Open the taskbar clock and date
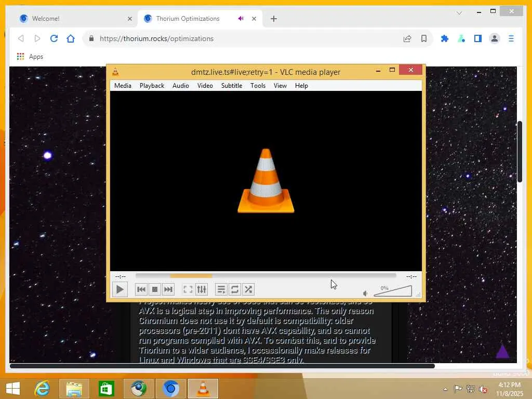 click(509, 389)
